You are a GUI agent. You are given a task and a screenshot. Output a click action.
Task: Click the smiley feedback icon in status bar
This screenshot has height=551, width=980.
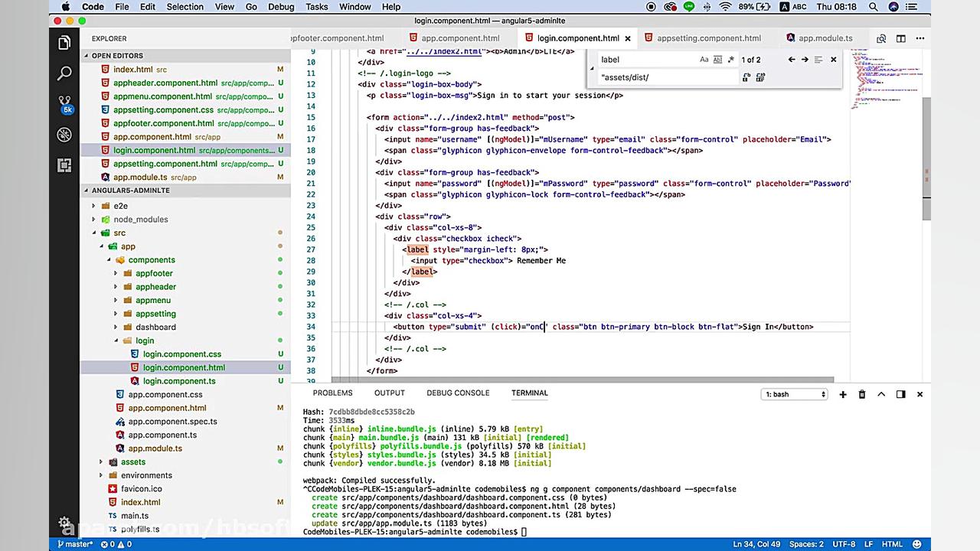tap(917, 544)
